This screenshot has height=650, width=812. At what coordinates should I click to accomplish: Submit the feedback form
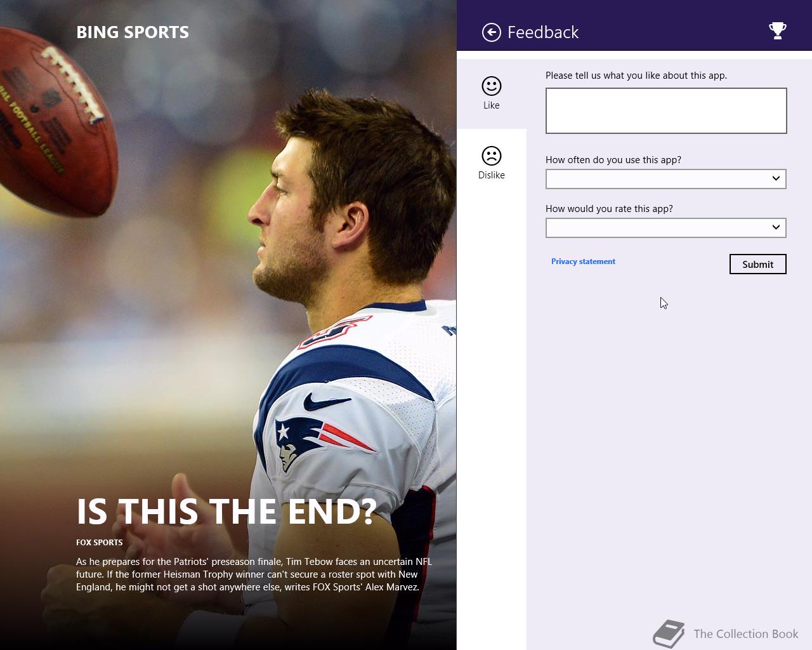click(757, 264)
